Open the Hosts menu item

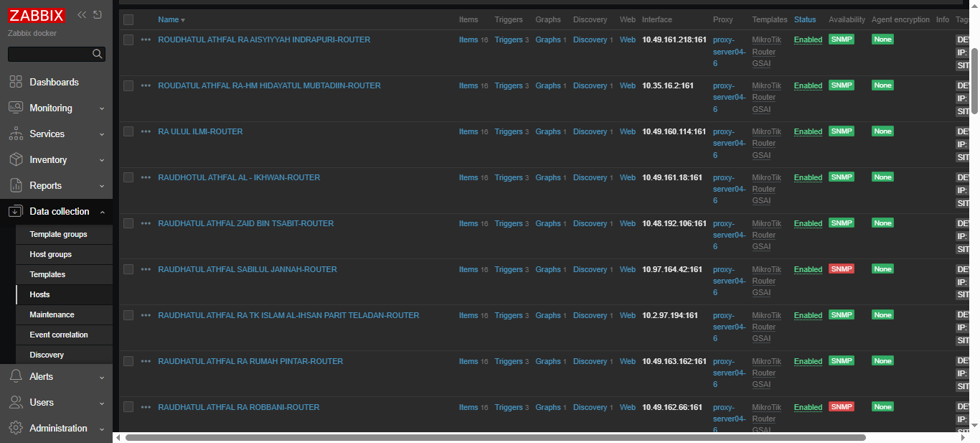pos(39,294)
